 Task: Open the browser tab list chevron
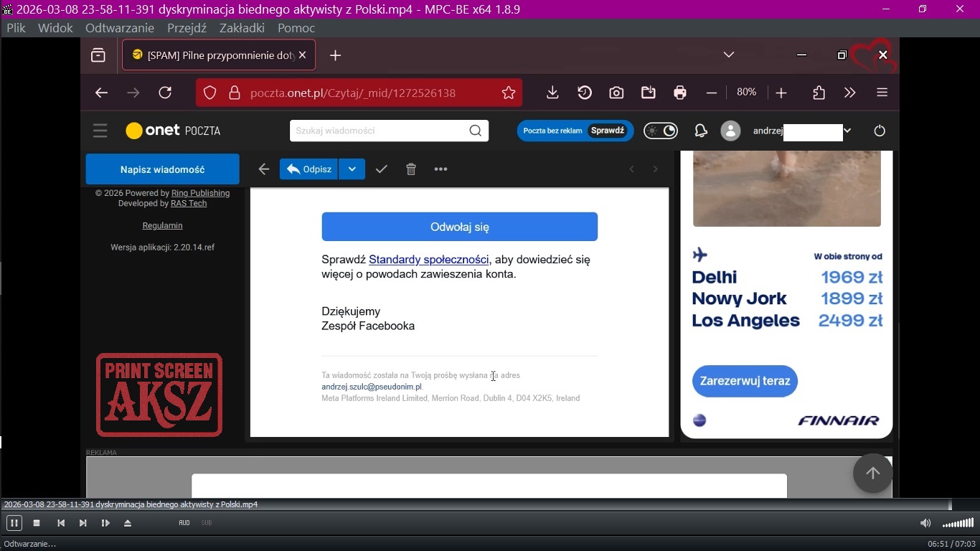coord(729,55)
